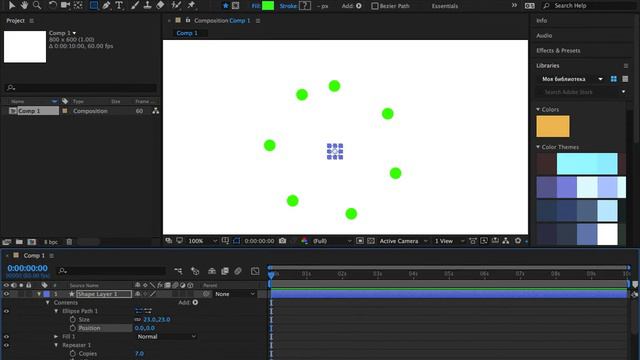This screenshot has width=640, height=360.
Task: Click the green Fill color swatch
Action: [268, 6]
